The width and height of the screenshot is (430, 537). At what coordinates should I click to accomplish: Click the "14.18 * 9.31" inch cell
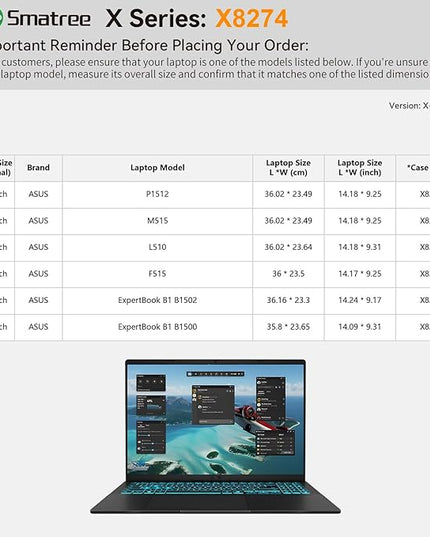360,247
